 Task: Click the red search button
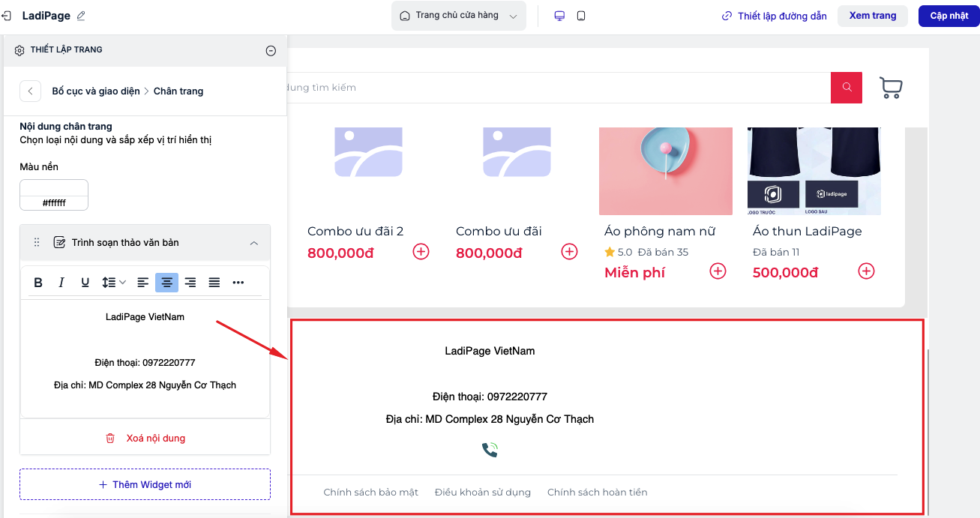(x=847, y=88)
